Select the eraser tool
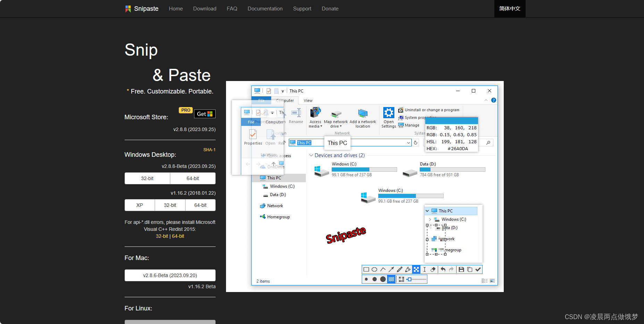The width and height of the screenshot is (644, 324). [433, 269]
